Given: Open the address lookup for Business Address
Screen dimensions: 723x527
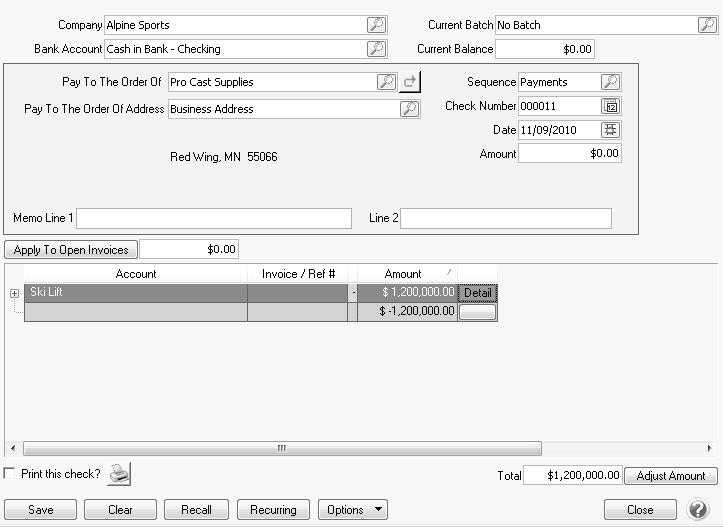Looking at the screenshot, I should [x=409, y=109].
